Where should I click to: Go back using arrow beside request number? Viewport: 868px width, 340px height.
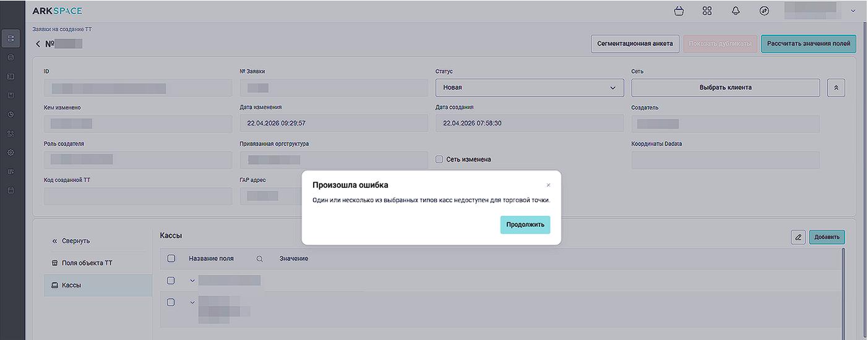[x=38, y=44]
